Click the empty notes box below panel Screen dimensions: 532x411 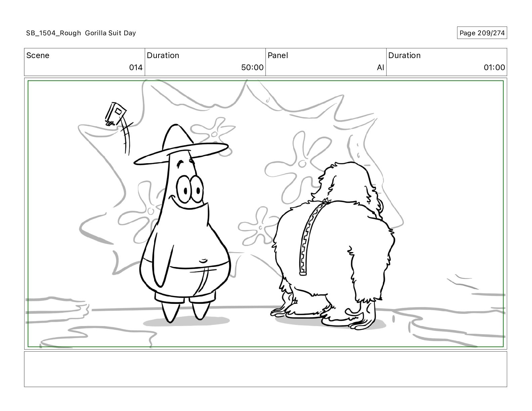click(x=265, y=369)
